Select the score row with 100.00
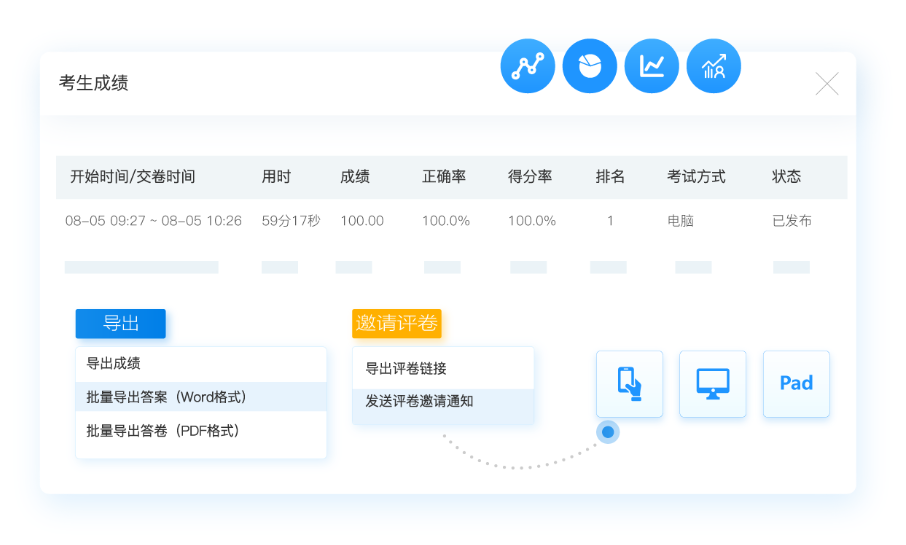This screenshot has width=906, height=545. (361, 221)
